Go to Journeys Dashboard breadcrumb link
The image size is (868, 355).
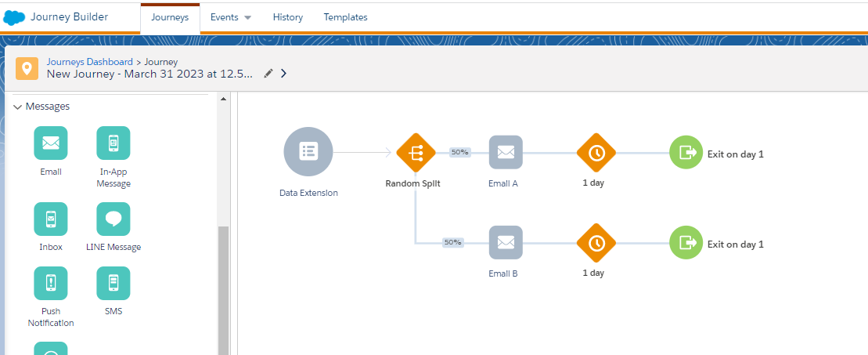(x=90, y=62)
